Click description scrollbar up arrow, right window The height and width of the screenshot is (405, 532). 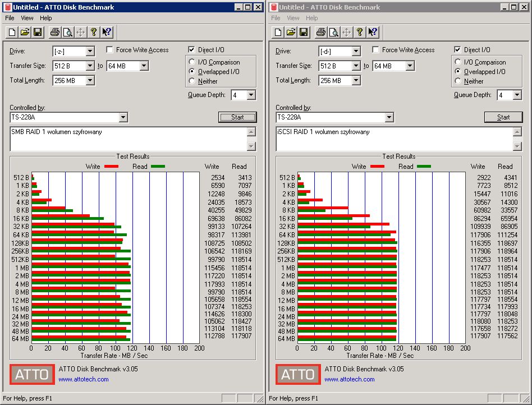517,132
